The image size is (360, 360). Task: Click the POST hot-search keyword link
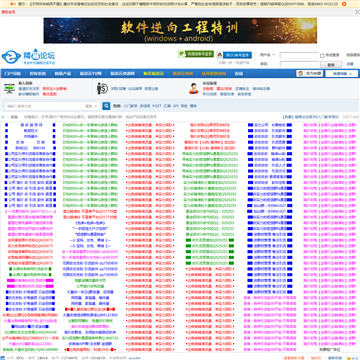point(157,106)
